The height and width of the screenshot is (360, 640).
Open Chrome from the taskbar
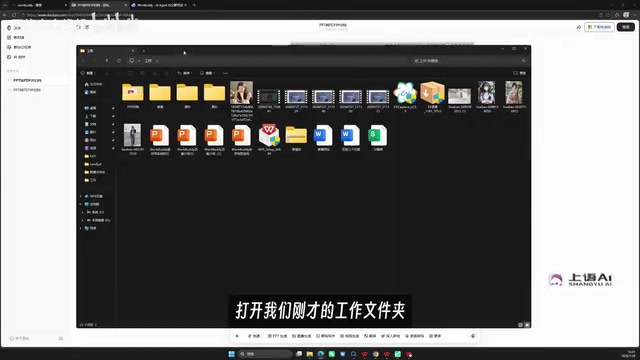click(376, 354)
